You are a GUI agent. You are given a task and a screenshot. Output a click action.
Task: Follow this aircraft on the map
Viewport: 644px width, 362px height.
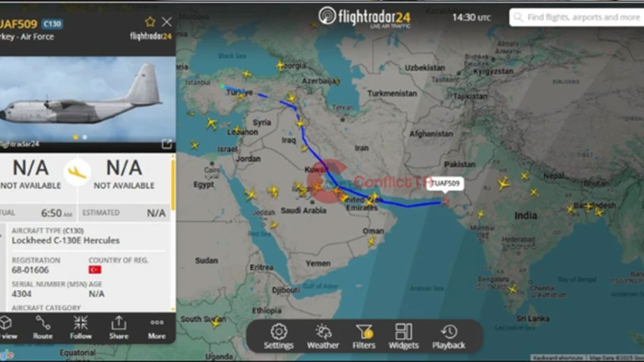(x=80, y=328)
